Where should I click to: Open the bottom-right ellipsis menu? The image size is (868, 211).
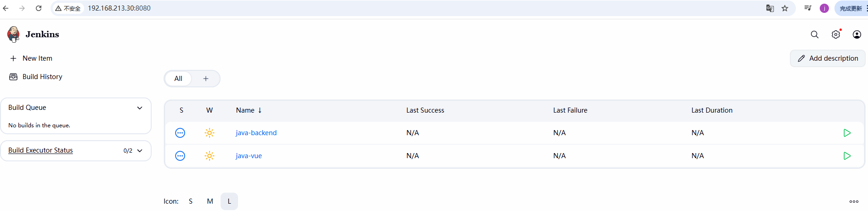click(854, 201)
